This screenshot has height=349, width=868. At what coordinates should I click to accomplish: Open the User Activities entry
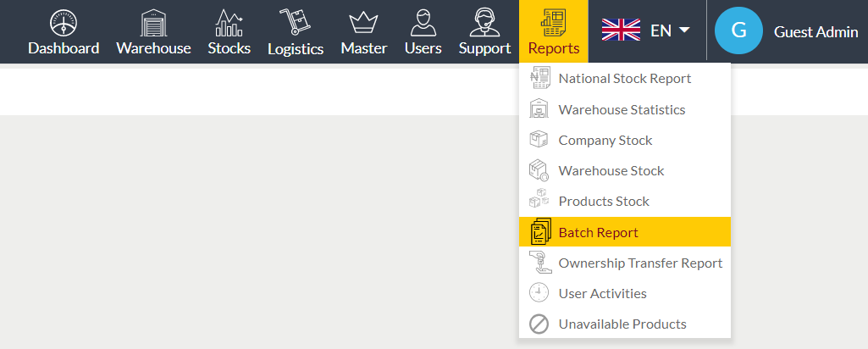tap(625, 293)
